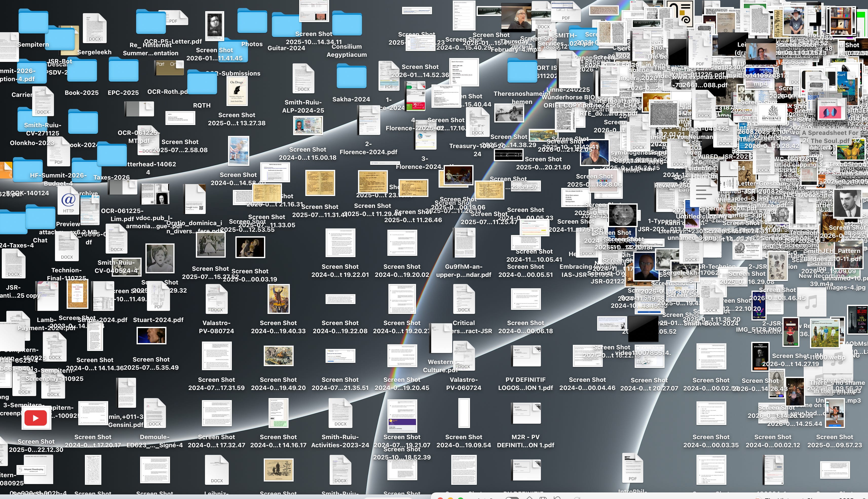Select the 'Screen Shot 2024-0...00.06.18' label

point(526,327)
